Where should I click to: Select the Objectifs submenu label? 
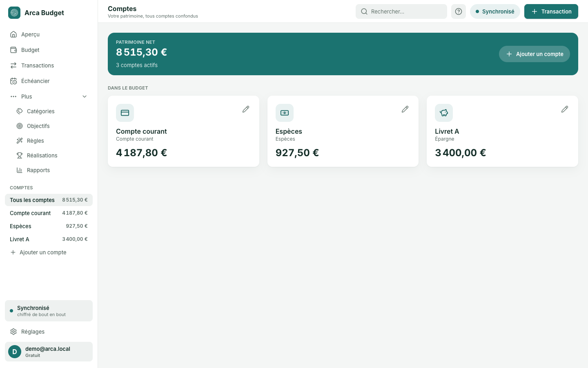[x=38, y=126]
